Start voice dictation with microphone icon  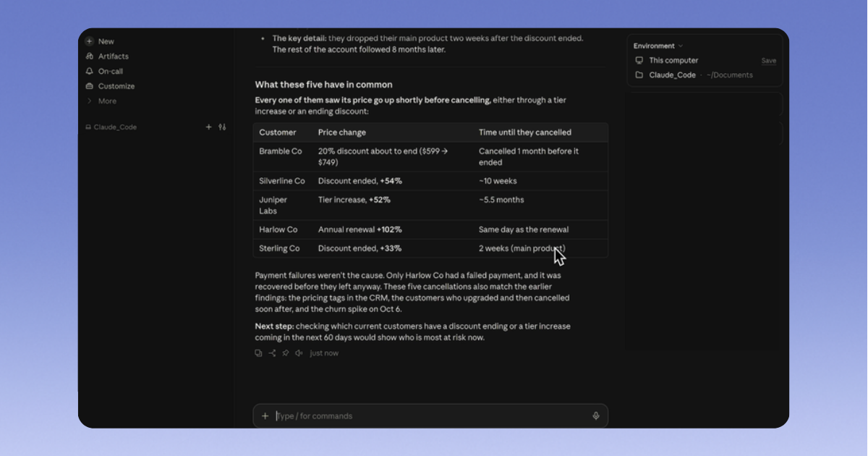click(596, 416)
